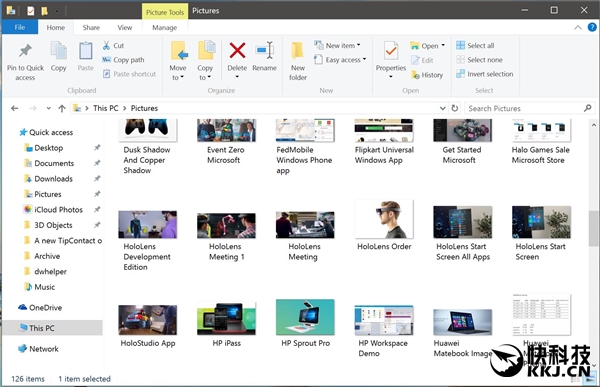Click This PC in the address bar

click(x=106, y=108)
